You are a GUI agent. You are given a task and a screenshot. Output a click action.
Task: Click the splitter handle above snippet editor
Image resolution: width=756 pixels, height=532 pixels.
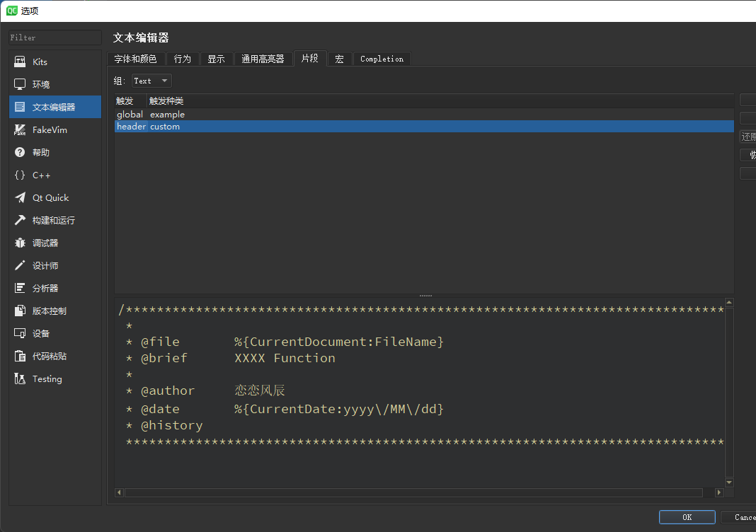(x=425, y=296)
